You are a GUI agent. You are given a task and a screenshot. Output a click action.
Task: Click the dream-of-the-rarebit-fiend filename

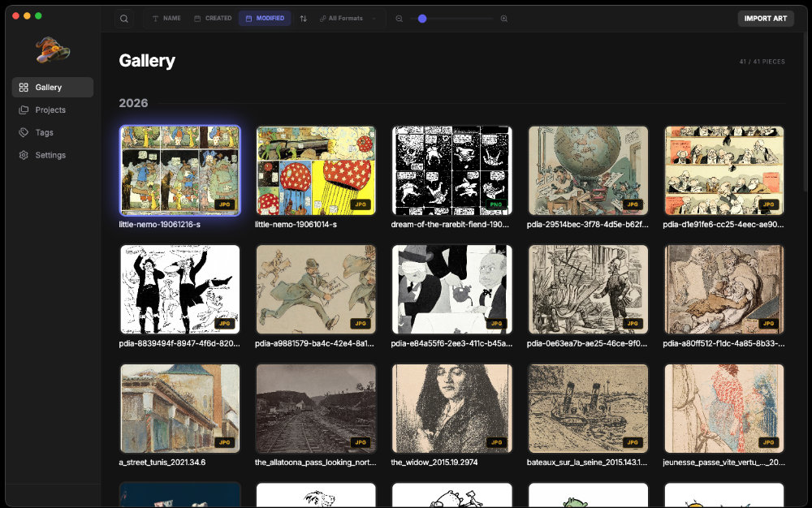click(x=450, y=225)
